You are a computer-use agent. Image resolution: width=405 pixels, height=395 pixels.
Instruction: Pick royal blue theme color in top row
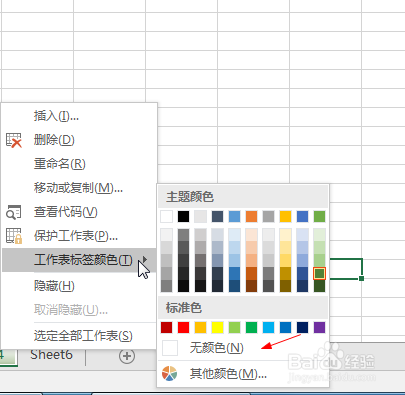(x=303, y=216)
